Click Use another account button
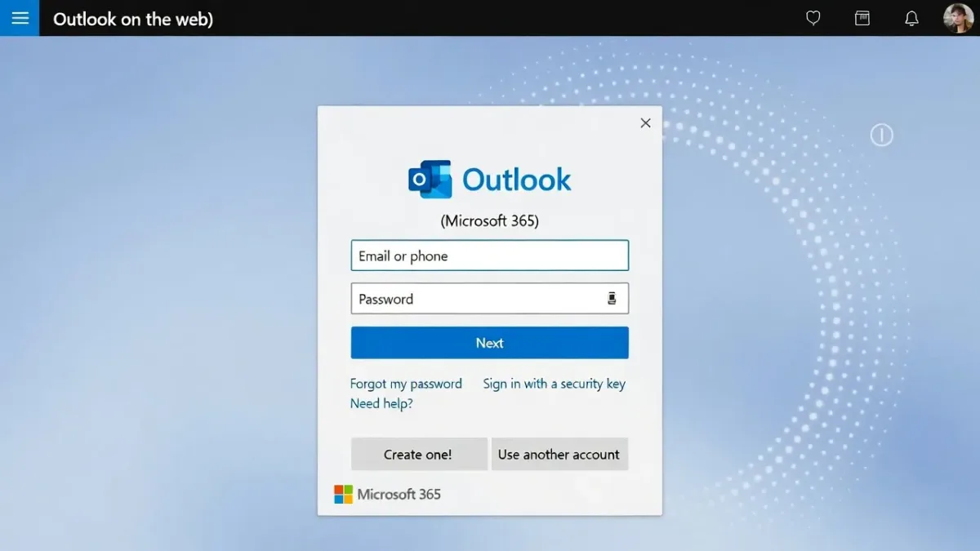 (559, 455)
